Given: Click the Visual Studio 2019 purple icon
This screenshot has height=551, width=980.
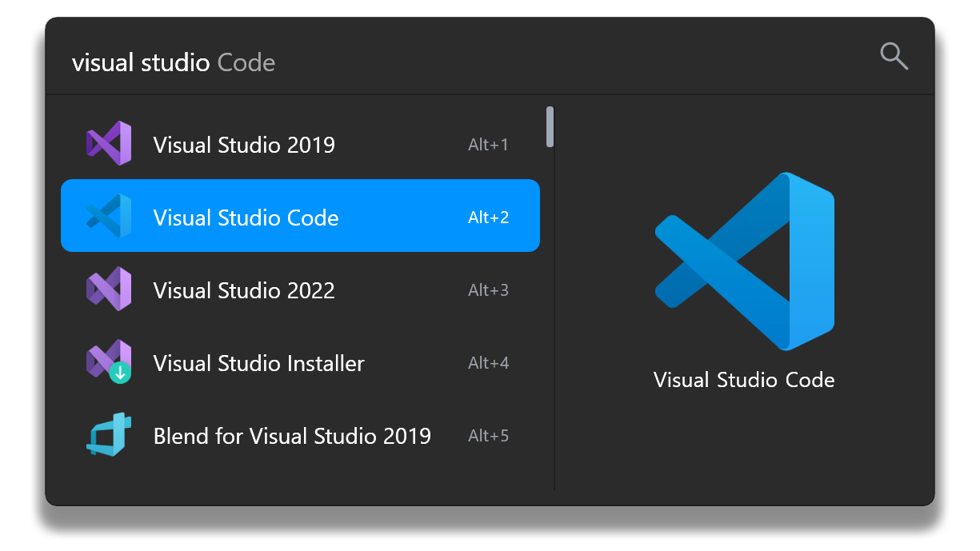Looking at the screenshot, I should (x=109, y=144).
